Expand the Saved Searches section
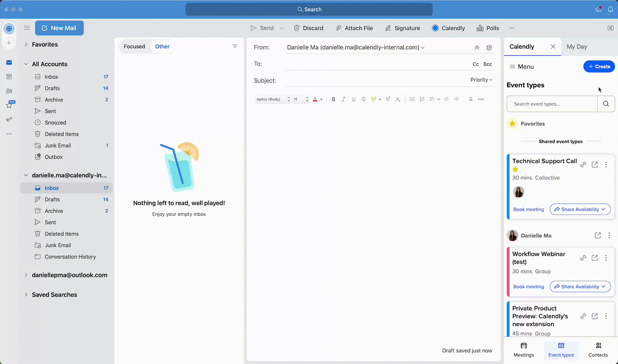 pyautogui.click(x=26, y=295)
